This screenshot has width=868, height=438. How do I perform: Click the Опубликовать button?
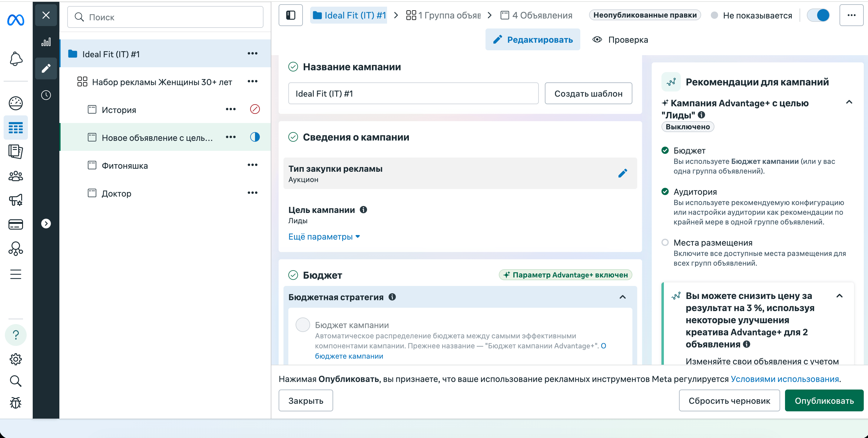(x=824, y=401)
